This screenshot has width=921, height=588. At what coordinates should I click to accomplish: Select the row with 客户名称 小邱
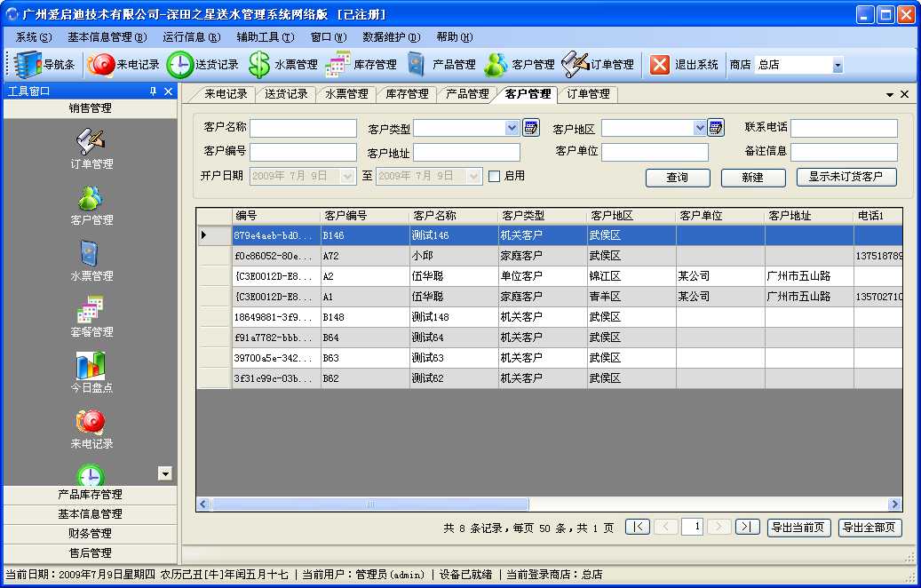tap(550, 256)
